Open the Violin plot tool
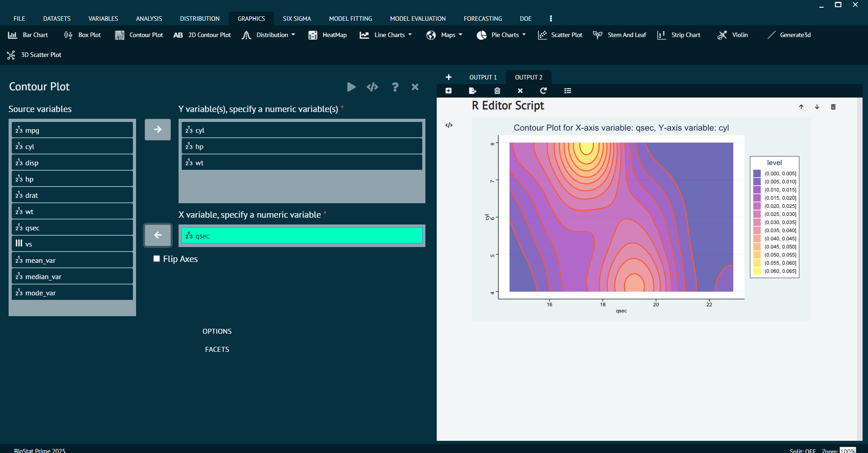Image resolution: width=868 pixels, height=453 pixels. [732, 35]
